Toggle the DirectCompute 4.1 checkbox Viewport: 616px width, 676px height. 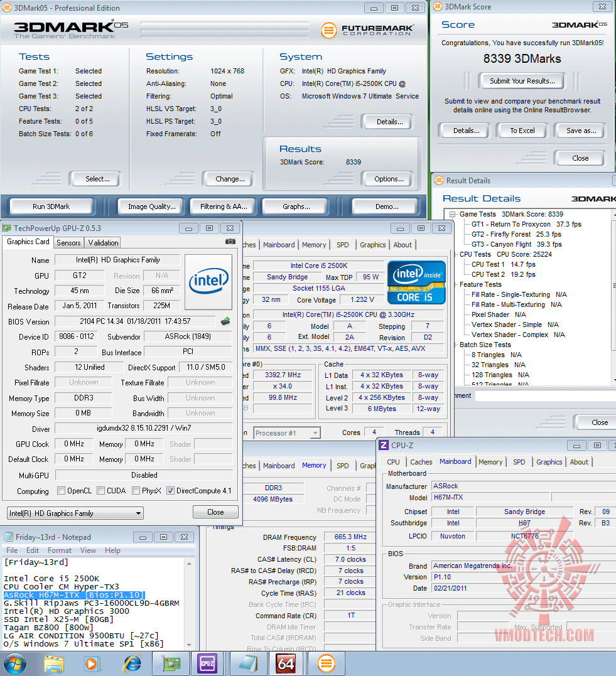(170, 491)
